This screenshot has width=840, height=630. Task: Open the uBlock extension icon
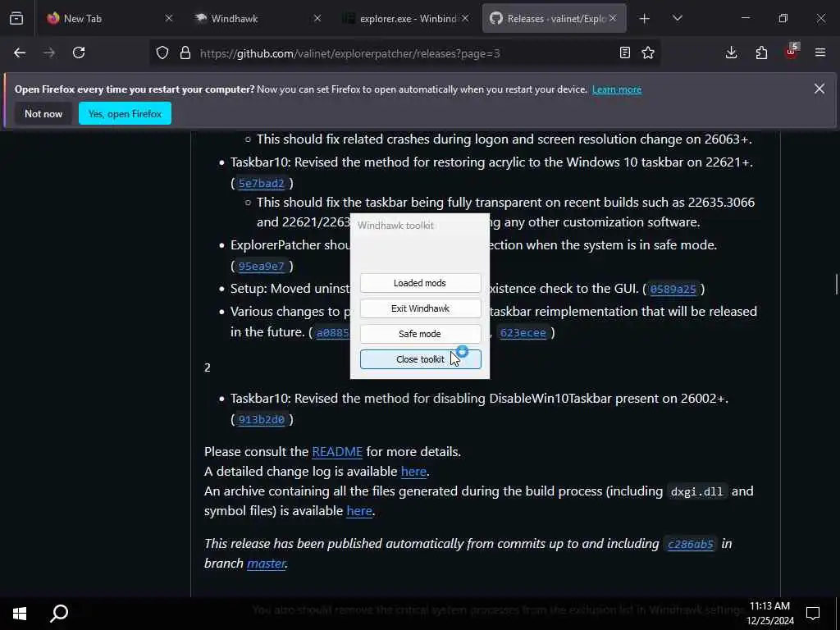[x=792, y=52]
